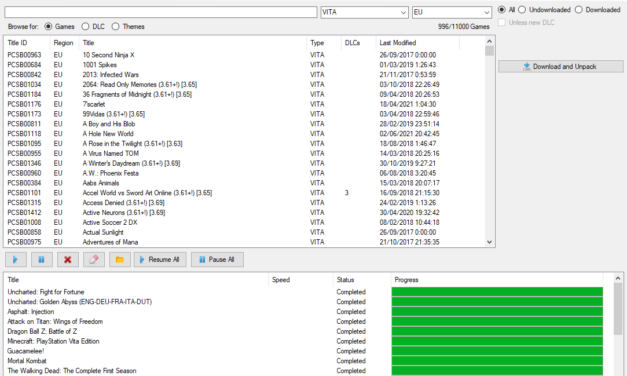This screenshot has width=627, height=376.
Task: Click the pause download icon button
Action: click(x=42, y=260)
